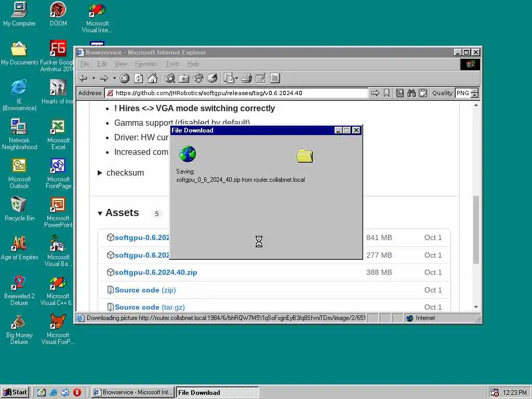Click the Quality PNG value field
Screen dimensions: 532x399
[463, 93]
